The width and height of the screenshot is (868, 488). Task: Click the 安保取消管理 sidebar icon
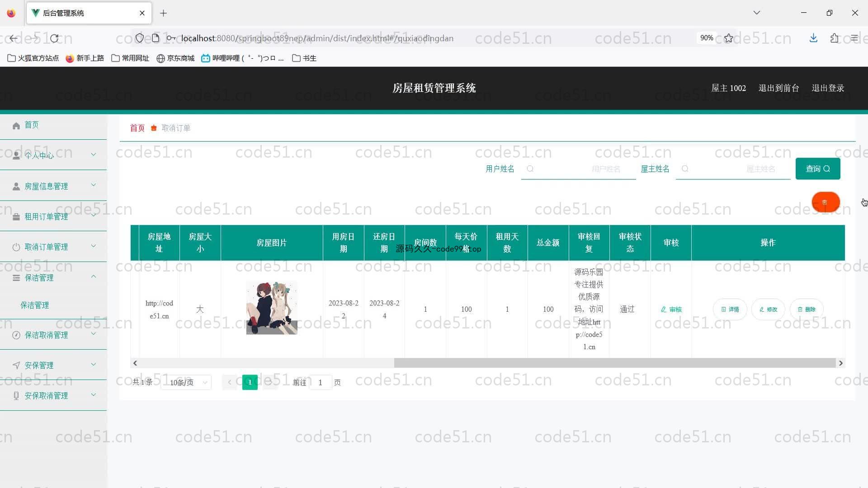(x=16, y=396)
